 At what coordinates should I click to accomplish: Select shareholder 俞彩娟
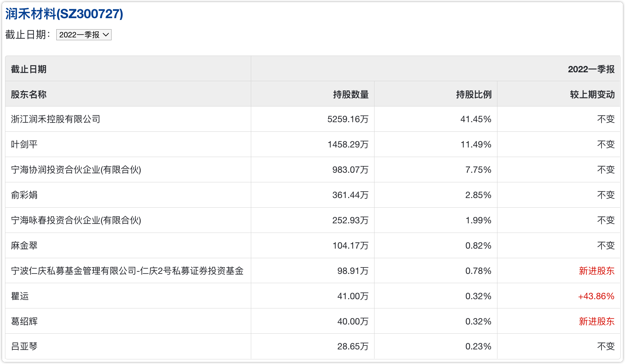pyautogui.click(x=24, y=195)
